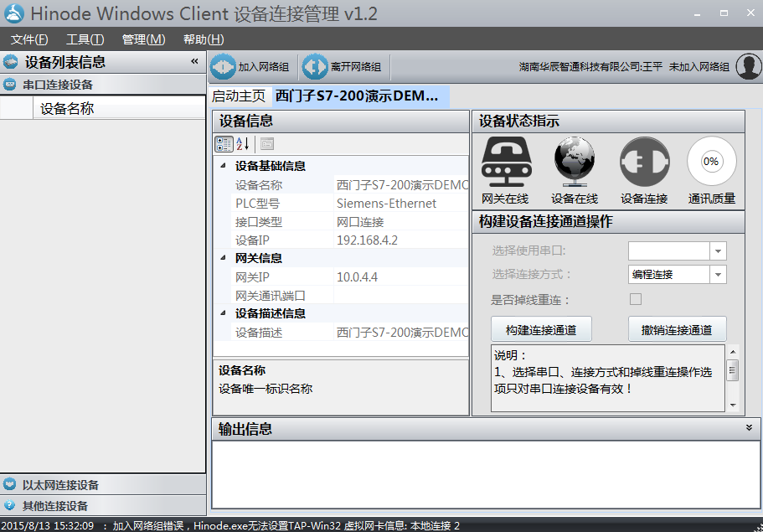Click the 网关在线 gateway status icon
763x532 pixels.
505,163
